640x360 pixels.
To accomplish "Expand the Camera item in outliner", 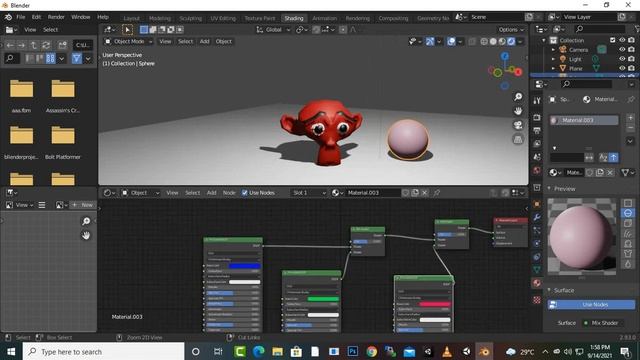I will [553, 50].
